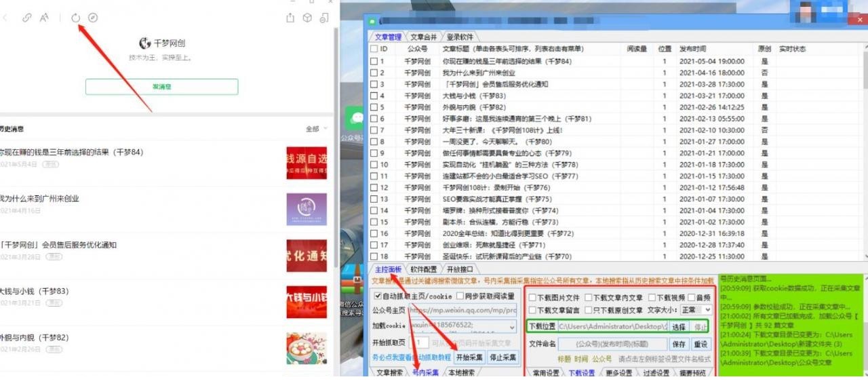The width and height of the screenshot is (868, 392).
Task: Open thumbnail of 我为什么来到广州来创业 article
Action: click(307, 210)
